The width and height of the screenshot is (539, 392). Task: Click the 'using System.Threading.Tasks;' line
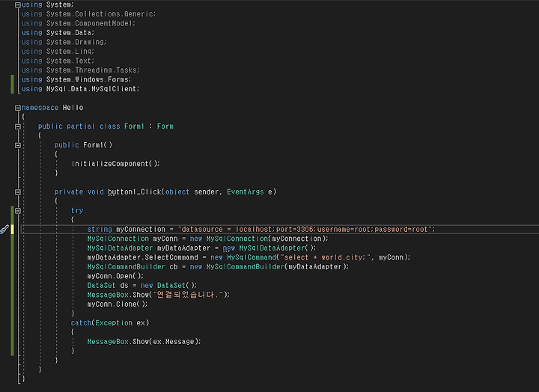pyautogui.click(x=81, y=70)
